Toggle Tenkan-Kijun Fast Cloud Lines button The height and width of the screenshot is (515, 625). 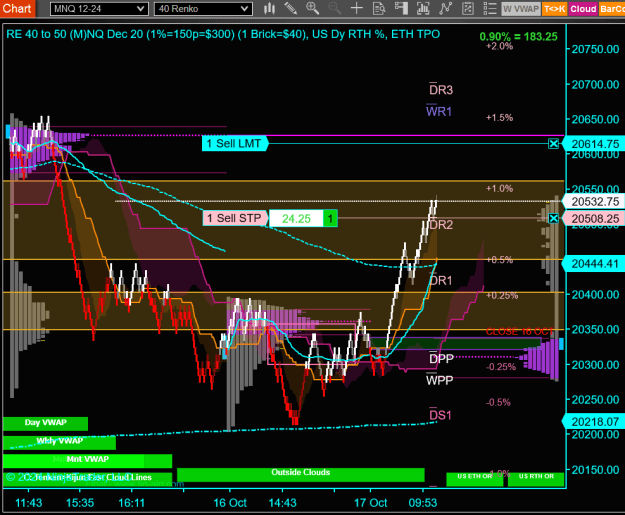tap(87, 479)
